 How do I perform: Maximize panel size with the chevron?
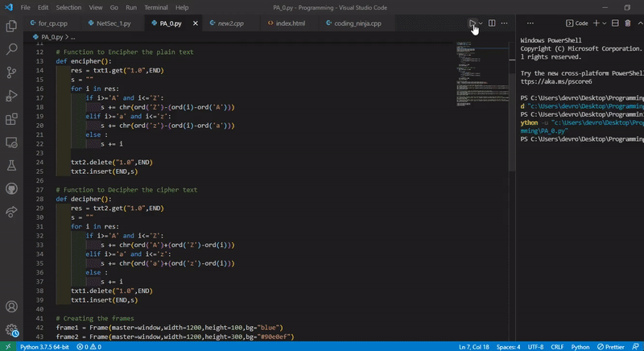point(640,23)
